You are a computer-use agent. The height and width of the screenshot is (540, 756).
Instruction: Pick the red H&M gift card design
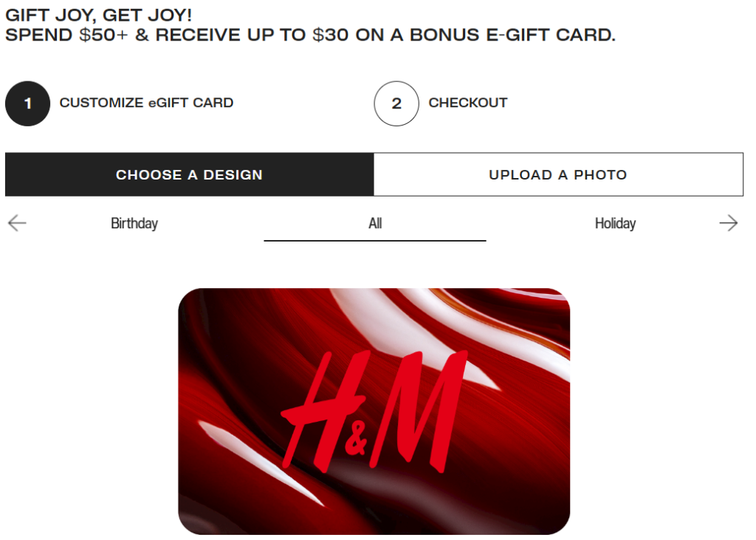[374, 411]
